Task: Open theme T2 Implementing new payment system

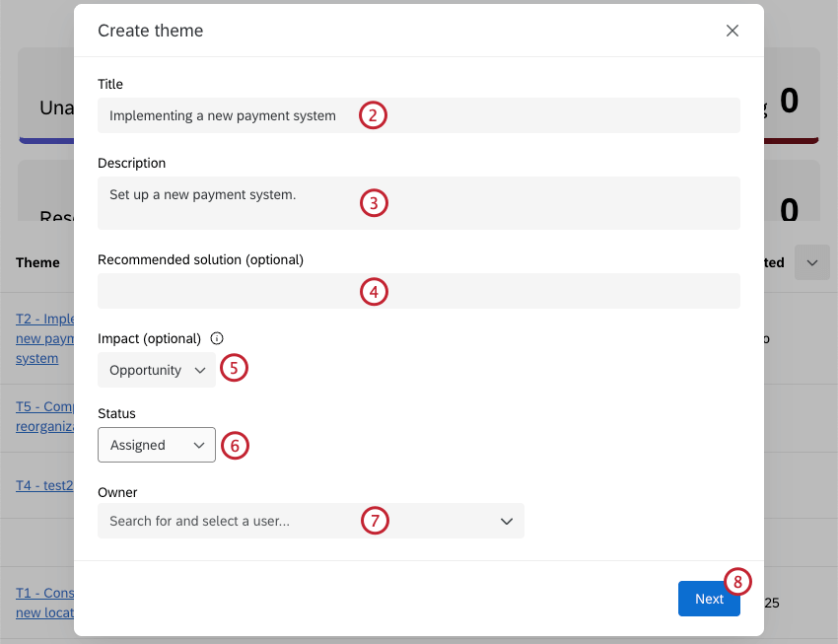Action: pyautogui.click(x=43, y=338)
